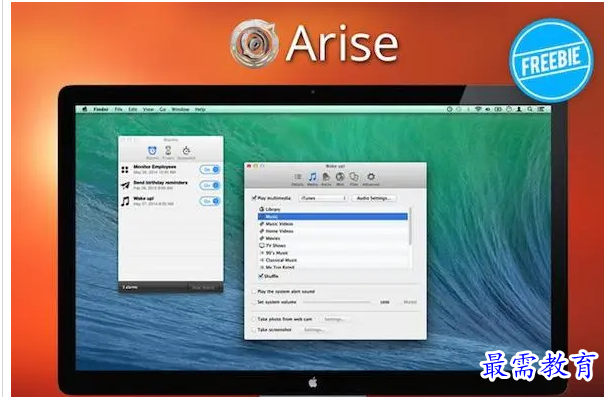The height and width of the screenshot is (397, 604).
Task: Enable Take photo from web cam
Action: (x=254, y=320)
